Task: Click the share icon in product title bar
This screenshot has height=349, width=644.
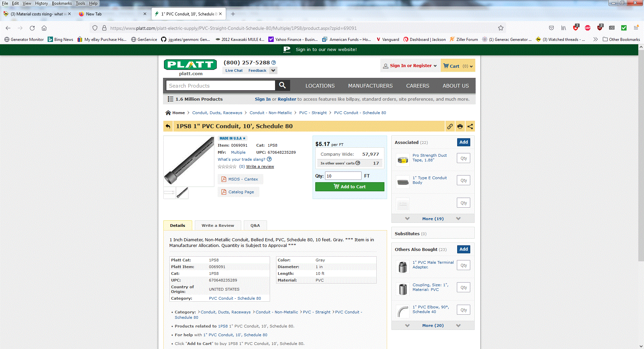Action: pos(470,127)
